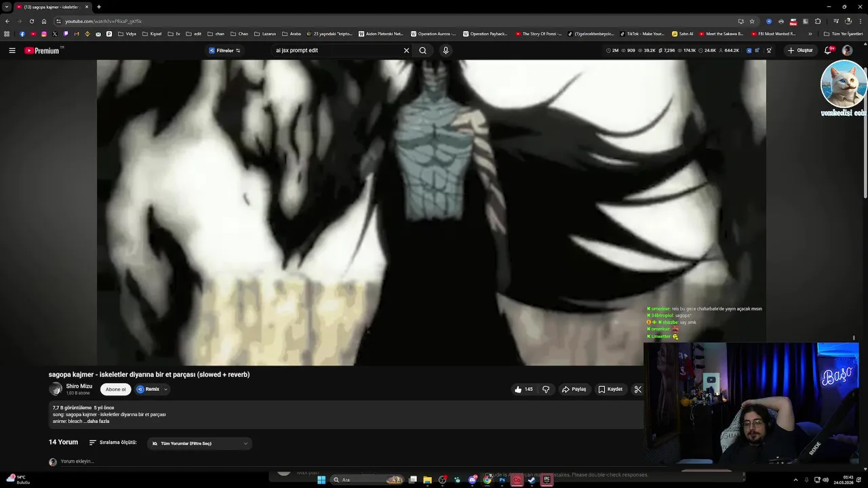The width and height of the screenshot is (868, 488).
Task: Open the YouTube notifications bell
Action: point(829,50)
